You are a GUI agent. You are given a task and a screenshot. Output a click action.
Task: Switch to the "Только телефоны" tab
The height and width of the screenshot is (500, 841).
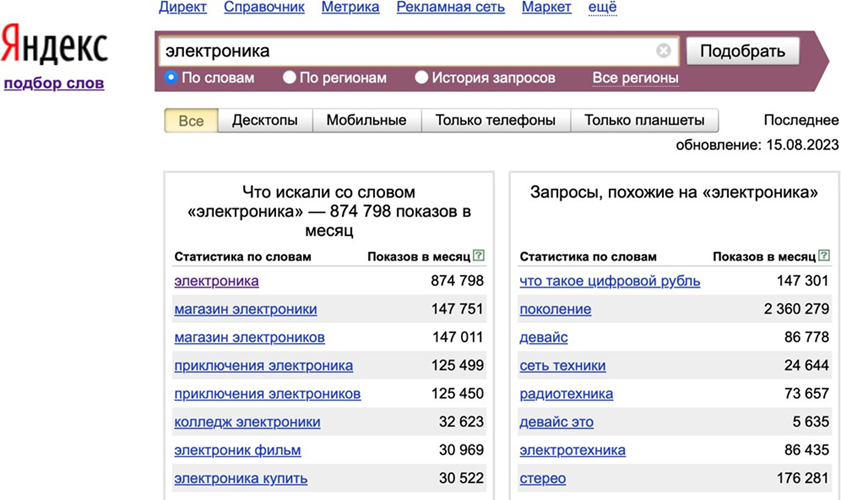495,120
